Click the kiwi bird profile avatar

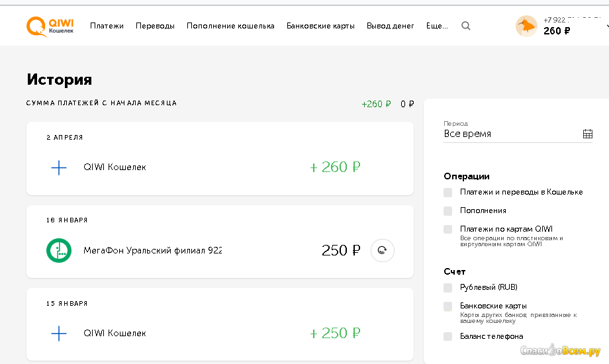tap(526, 26)
